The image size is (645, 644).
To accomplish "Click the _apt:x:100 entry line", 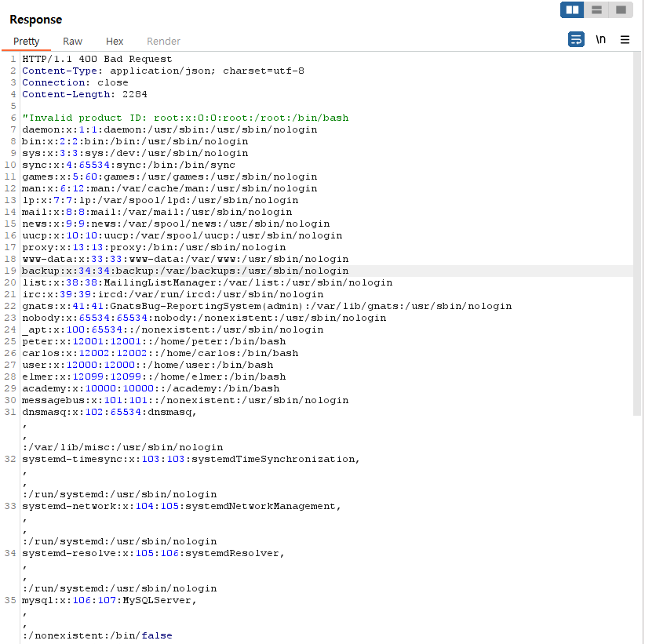I will 173,329.
